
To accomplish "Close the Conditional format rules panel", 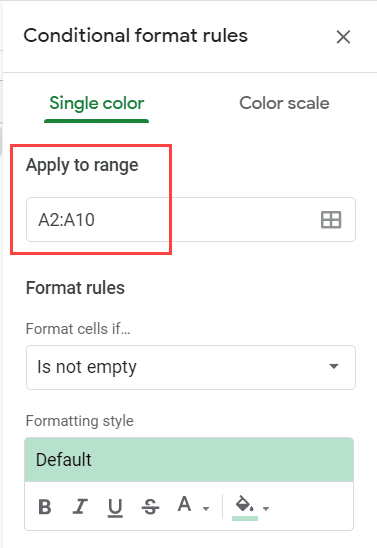I will click(343, 37).
